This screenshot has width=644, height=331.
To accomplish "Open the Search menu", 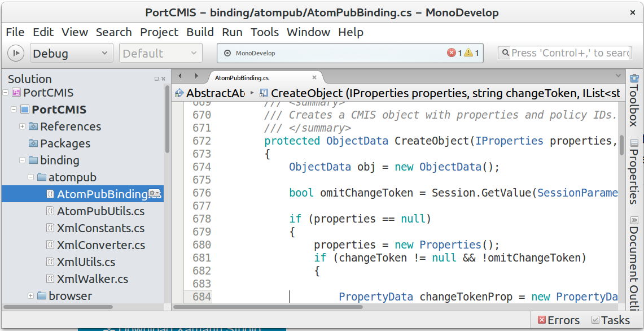I will [x=114, y=32].
